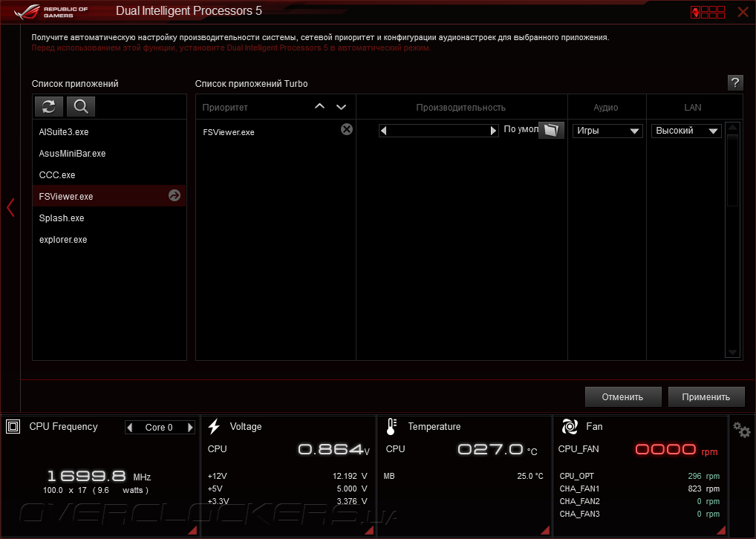The image size is (756, 539).
Task: Click the CPU Frequency chip icon
Action: click(x=13, y=427)
